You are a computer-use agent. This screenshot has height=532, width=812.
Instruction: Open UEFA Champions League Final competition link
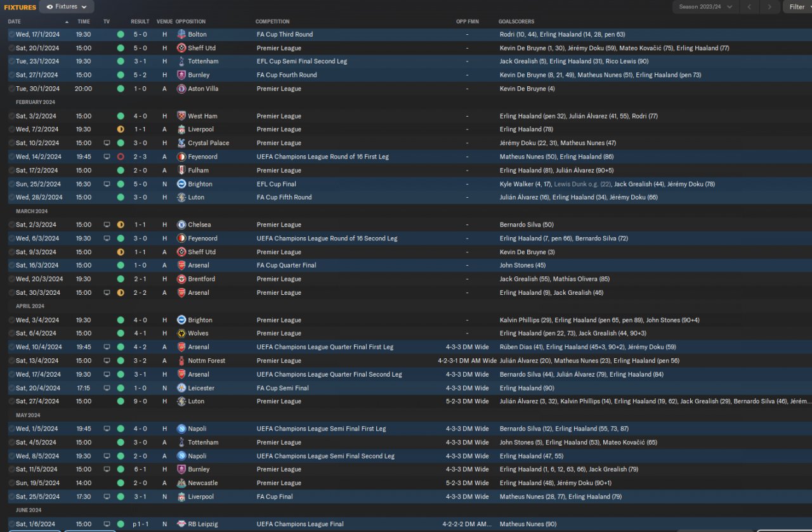(x=300, y=524)
